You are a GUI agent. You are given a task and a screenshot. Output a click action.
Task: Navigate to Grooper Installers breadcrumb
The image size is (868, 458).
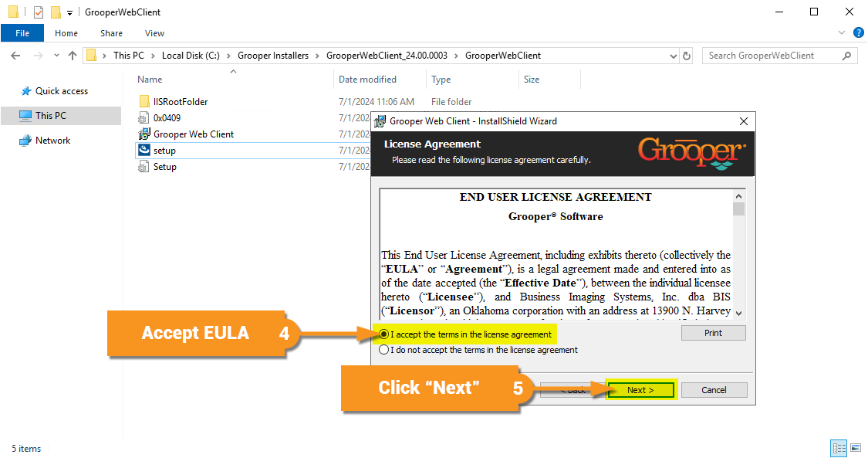[x=273, y=56]
